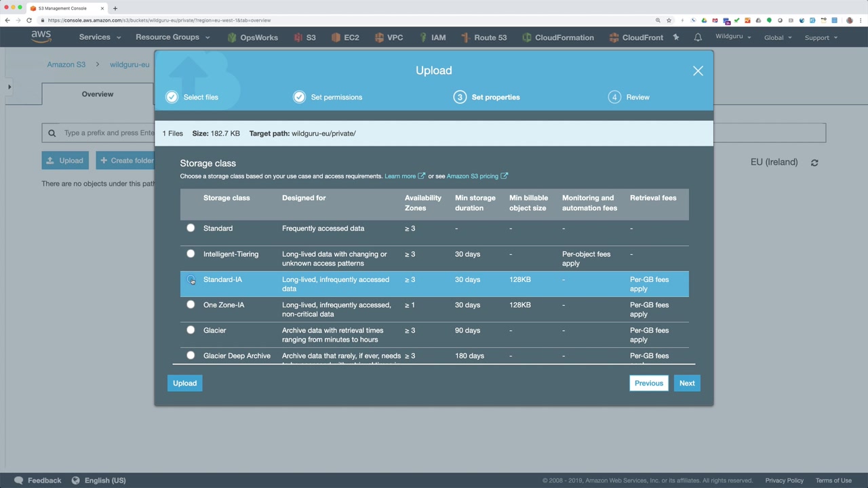Expand the Resource Groups dropdown
This screenshot has height=488, width=868.
[x=173, y=37]
